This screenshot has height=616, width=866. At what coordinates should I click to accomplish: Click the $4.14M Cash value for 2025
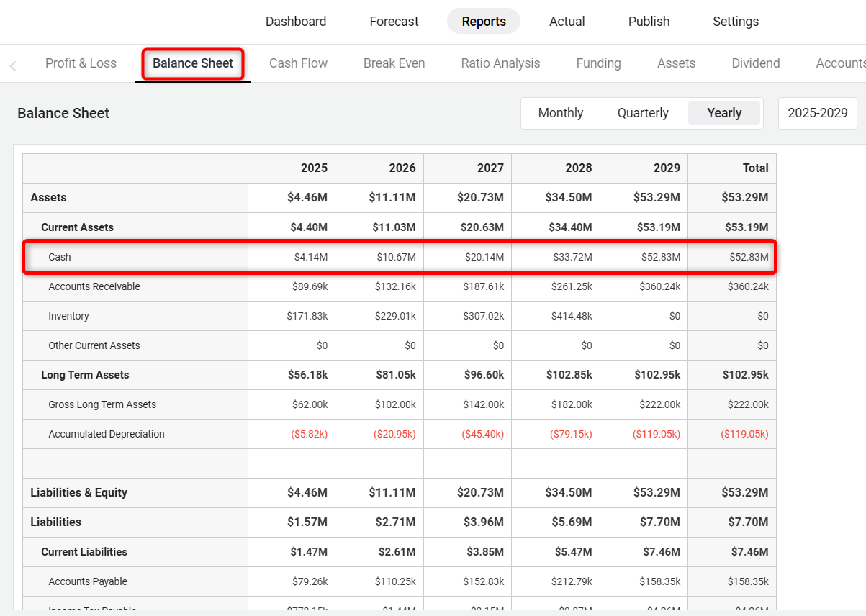click(310, 257)
